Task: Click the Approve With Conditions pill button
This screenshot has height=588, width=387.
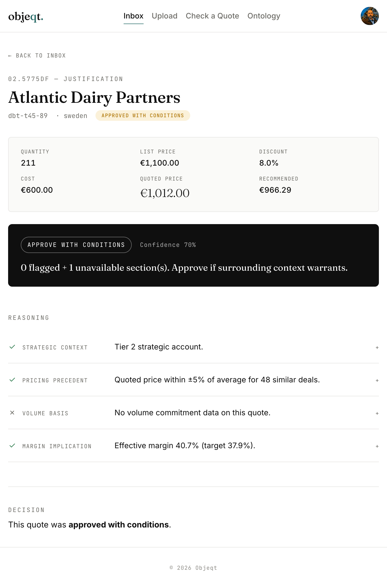Action: (76, 245)
